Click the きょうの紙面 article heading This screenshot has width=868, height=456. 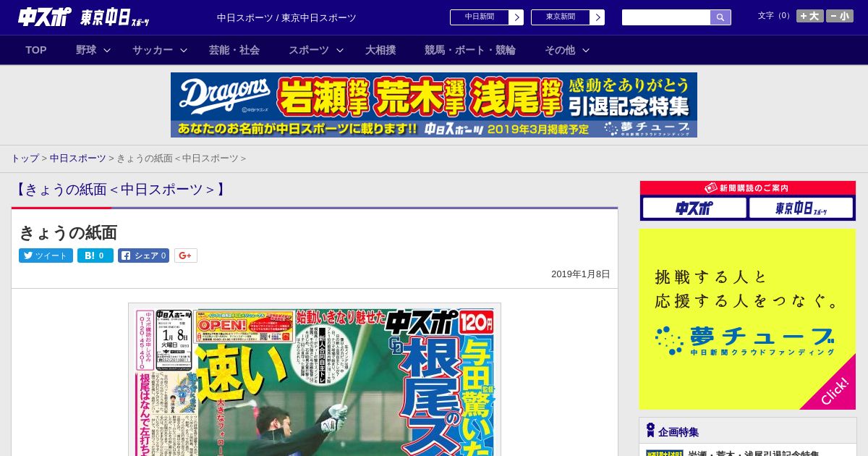pos(68,232)
